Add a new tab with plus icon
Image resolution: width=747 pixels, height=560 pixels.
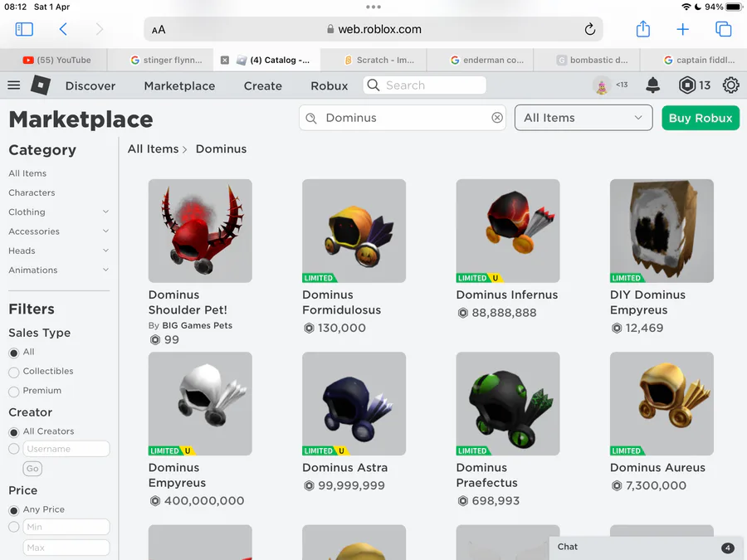point(683,29)
